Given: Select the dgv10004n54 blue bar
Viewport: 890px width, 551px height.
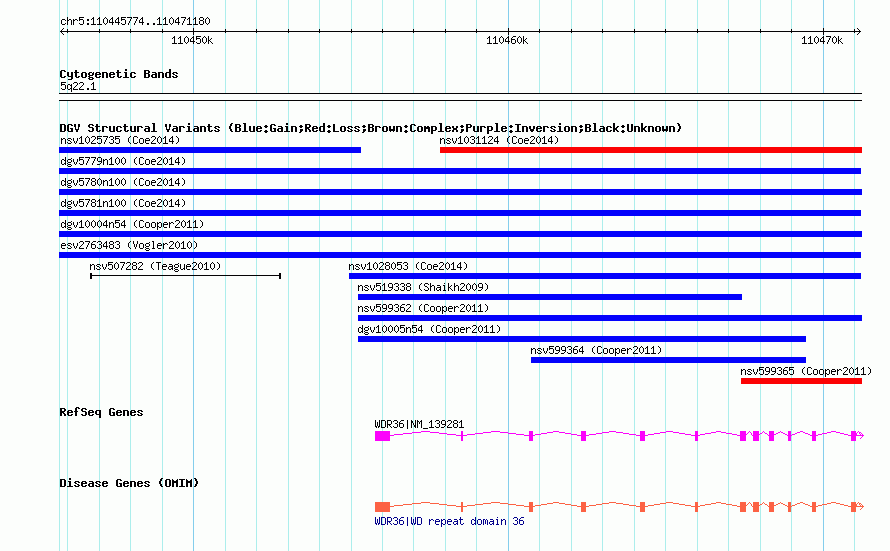Looking at the screenshot, I should (460, 234).
